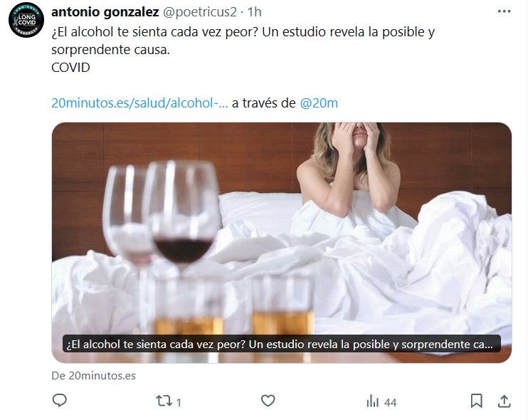Open the @20m mention
This screenshot has width=528, height=420.
[x=319, y=103]
